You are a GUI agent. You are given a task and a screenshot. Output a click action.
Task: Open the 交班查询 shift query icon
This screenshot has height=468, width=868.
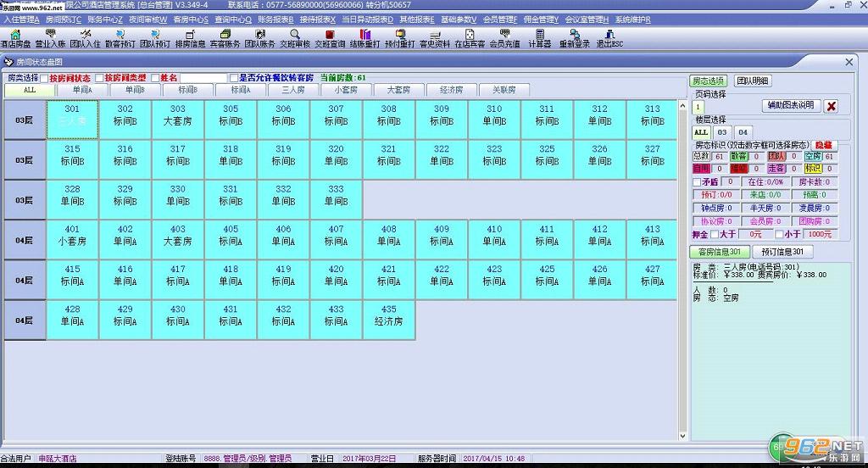point(330,39)
